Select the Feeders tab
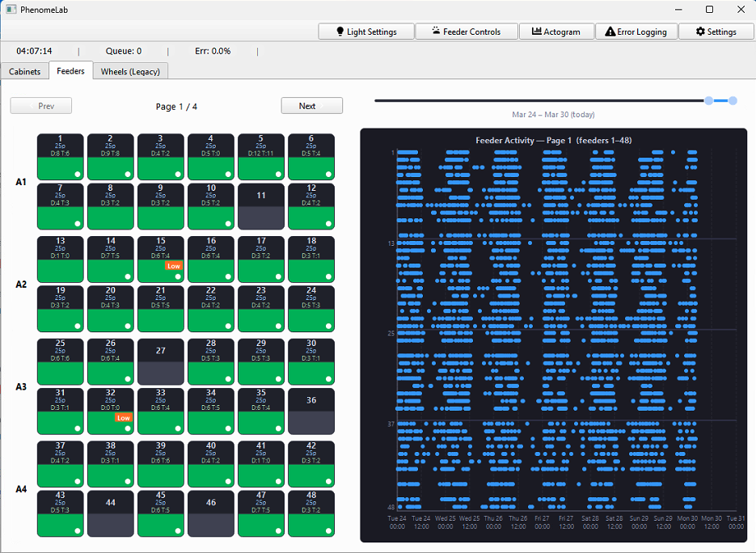Image resolution: width=756 pixels, height=553 pixels. tap(70, 71)
